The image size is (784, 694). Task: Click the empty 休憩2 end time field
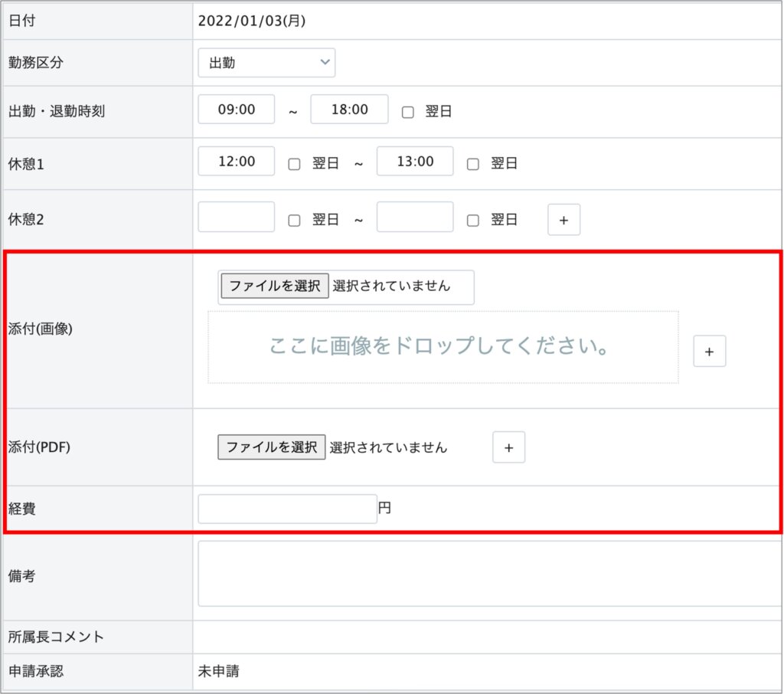(x=415, y=218)
